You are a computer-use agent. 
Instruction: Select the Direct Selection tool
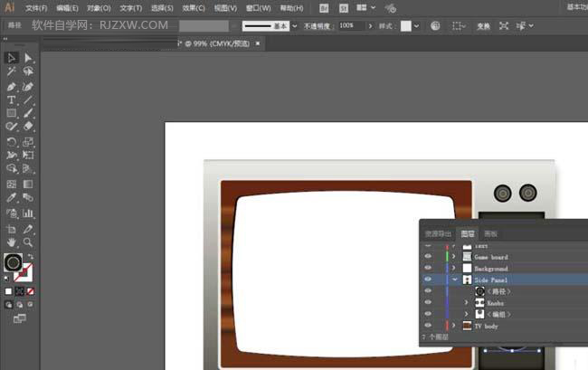[x=28, y=58]
